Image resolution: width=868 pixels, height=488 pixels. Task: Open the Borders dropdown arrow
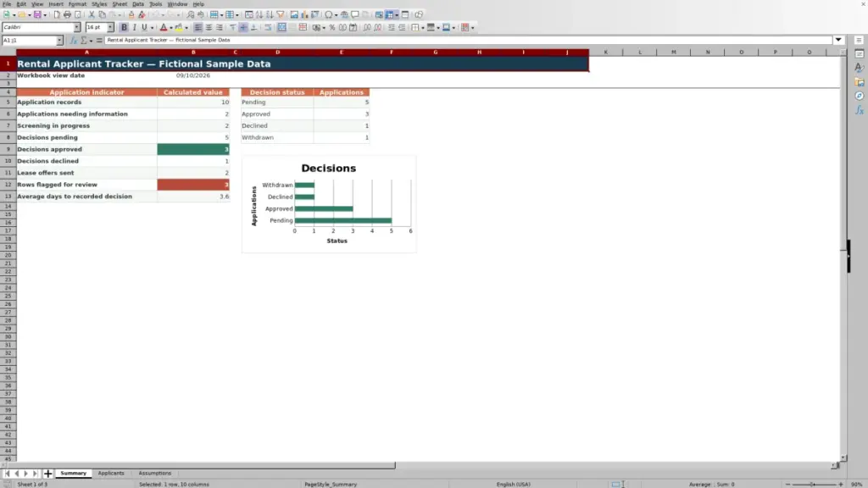423,28
